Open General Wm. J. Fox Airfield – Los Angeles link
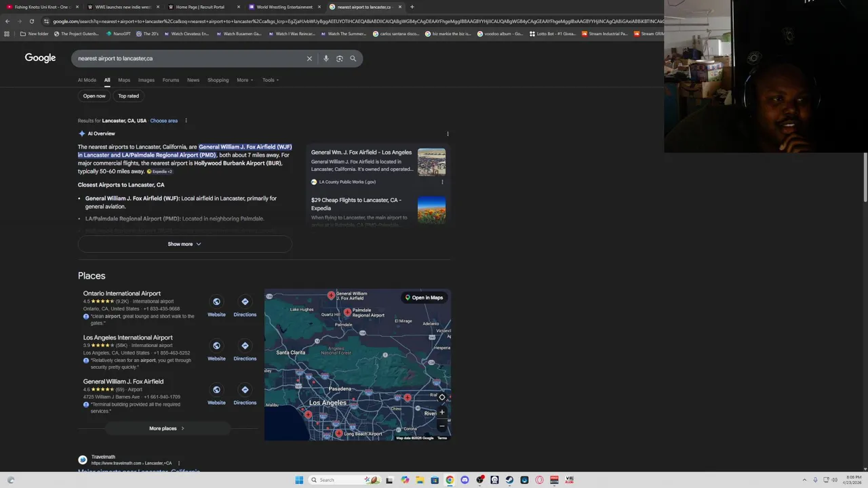The image size is (868, 488). [361, 152]
